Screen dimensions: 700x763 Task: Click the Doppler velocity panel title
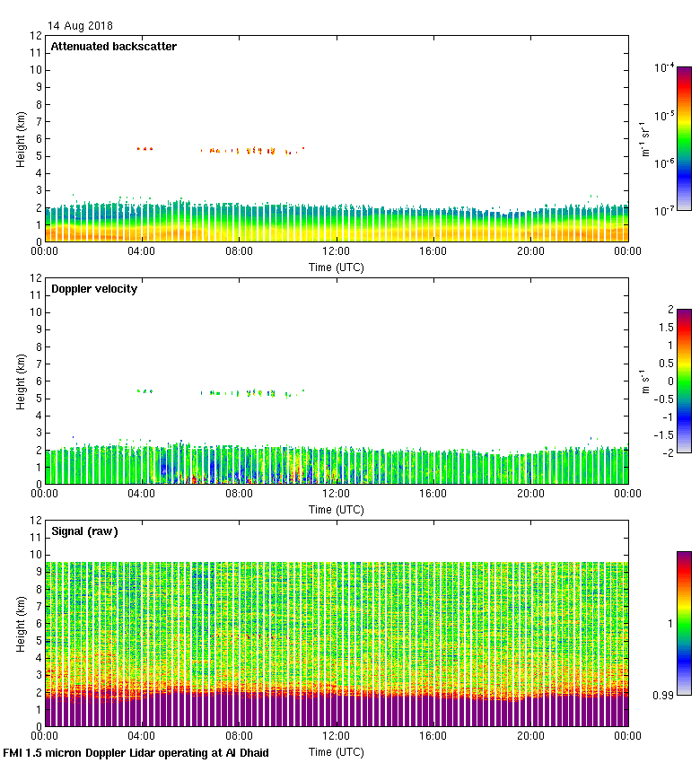pyautogui.click(x=94, y=289)
